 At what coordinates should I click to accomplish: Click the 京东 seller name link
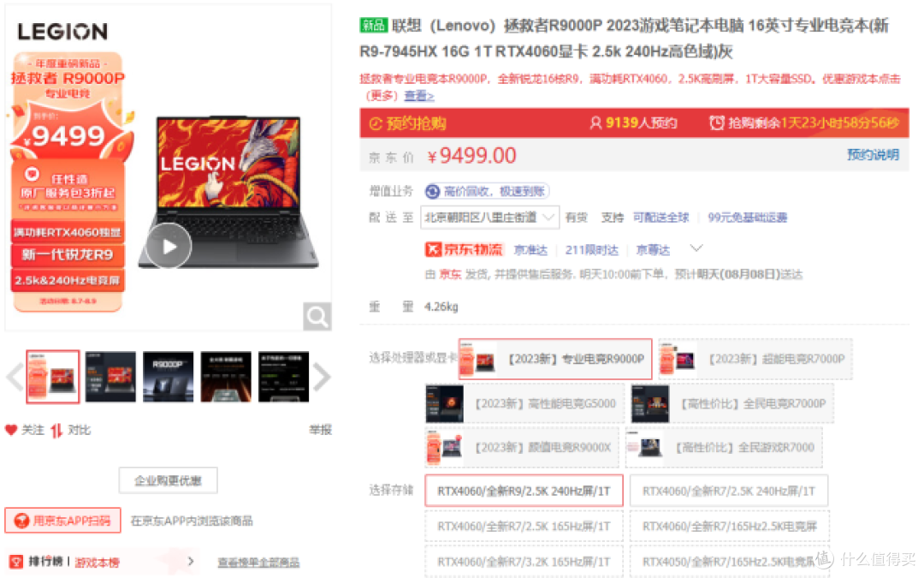(450, 274)
